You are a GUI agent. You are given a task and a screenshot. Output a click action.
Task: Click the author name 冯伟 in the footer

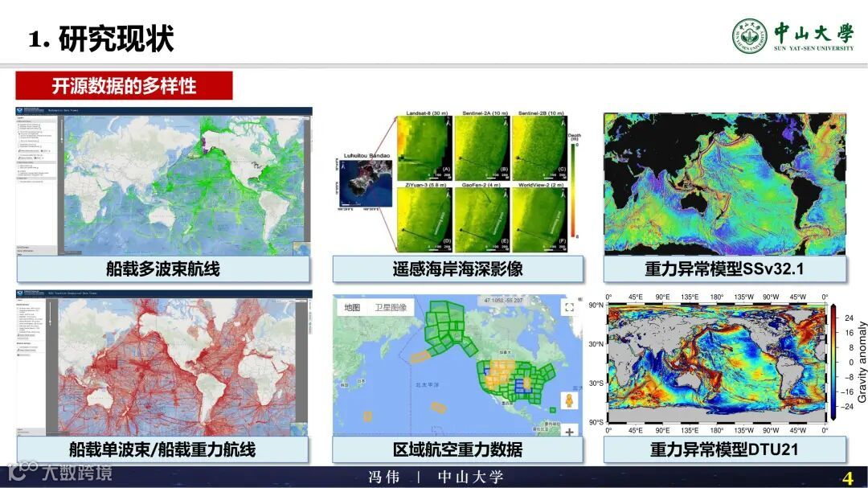(x=383, y=477)
